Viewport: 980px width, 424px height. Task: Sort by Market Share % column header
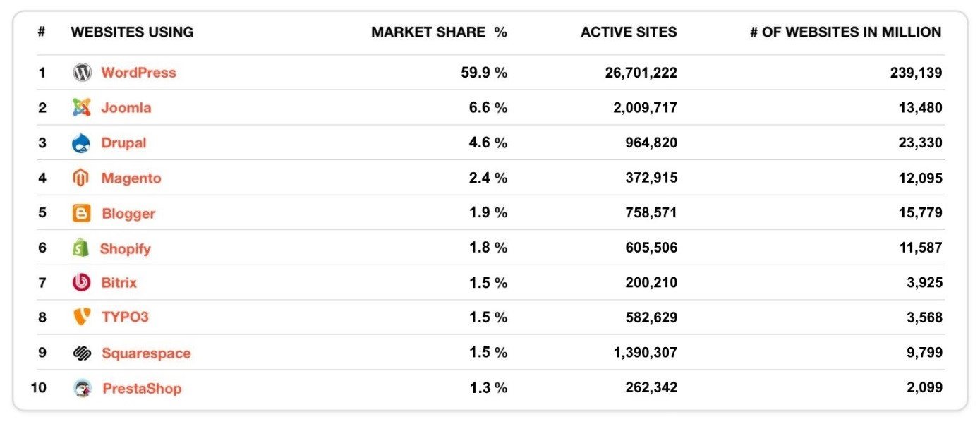[x=440, y=32]
